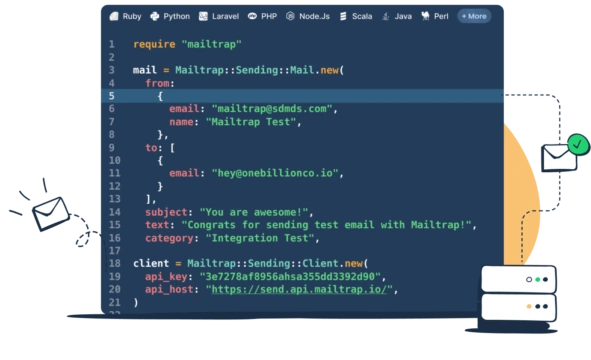Click the Python logo icon
Screen dimensions: 591x360
pyautogui.click(x=155, y=16)
